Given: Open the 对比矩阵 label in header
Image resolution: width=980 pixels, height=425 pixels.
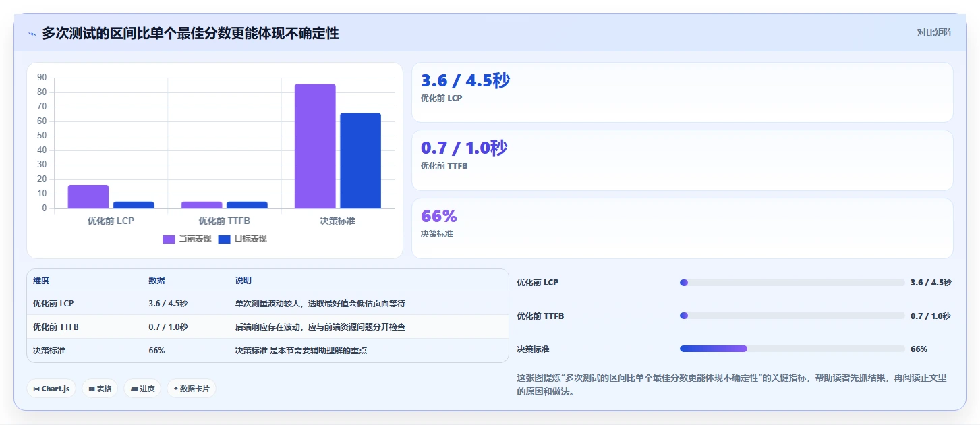Looking at the screenshot, I should (x=934, y=32).
